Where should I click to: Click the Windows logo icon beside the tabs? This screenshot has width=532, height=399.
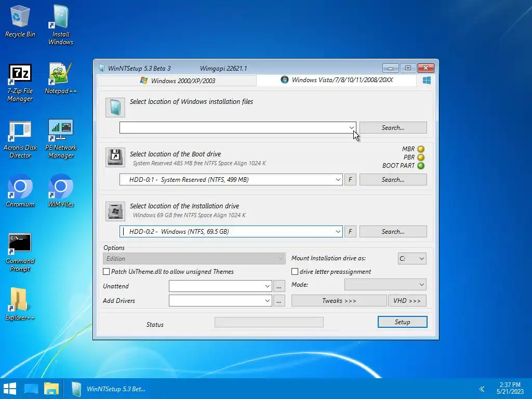[x=427, y=80]
